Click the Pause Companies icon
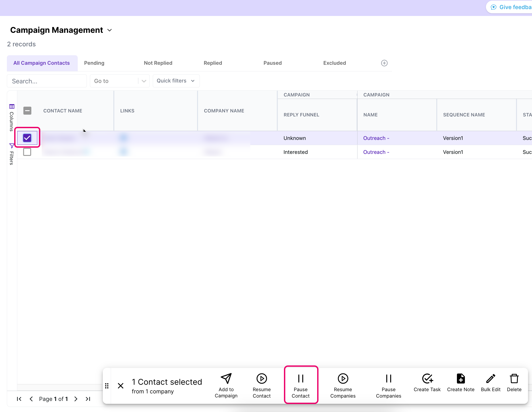532x412 pixels. point(388,379)
